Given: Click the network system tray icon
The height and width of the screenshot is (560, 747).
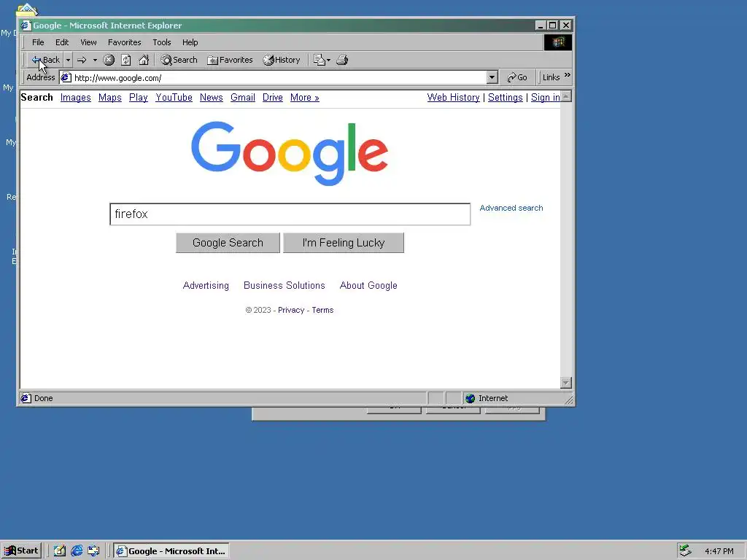Looking at the screenshot, I should 685,551.
